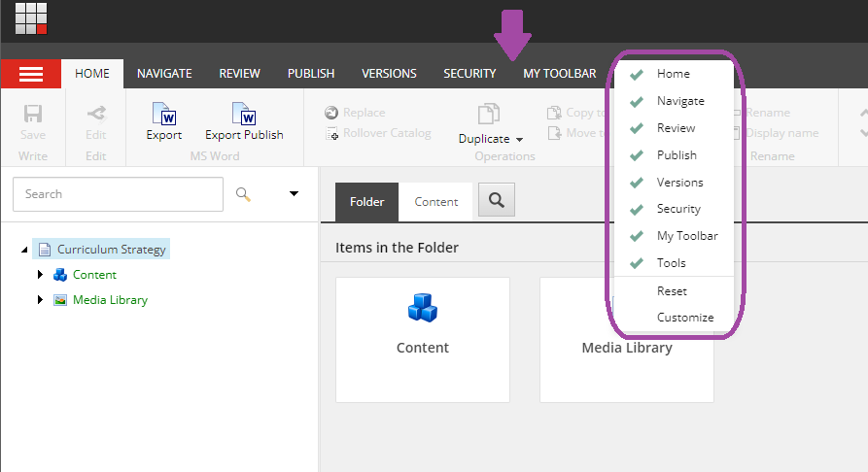This screenshot has width=868, height=472.
Task: Click the Rollover Catalog icon
Action: click(x=331, y=133)
